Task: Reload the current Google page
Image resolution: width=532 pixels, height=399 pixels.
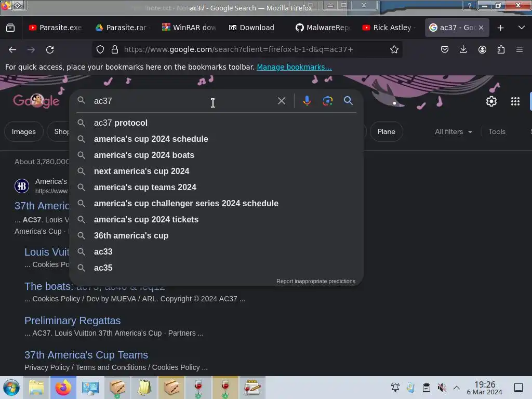Action: coord(50,49)
